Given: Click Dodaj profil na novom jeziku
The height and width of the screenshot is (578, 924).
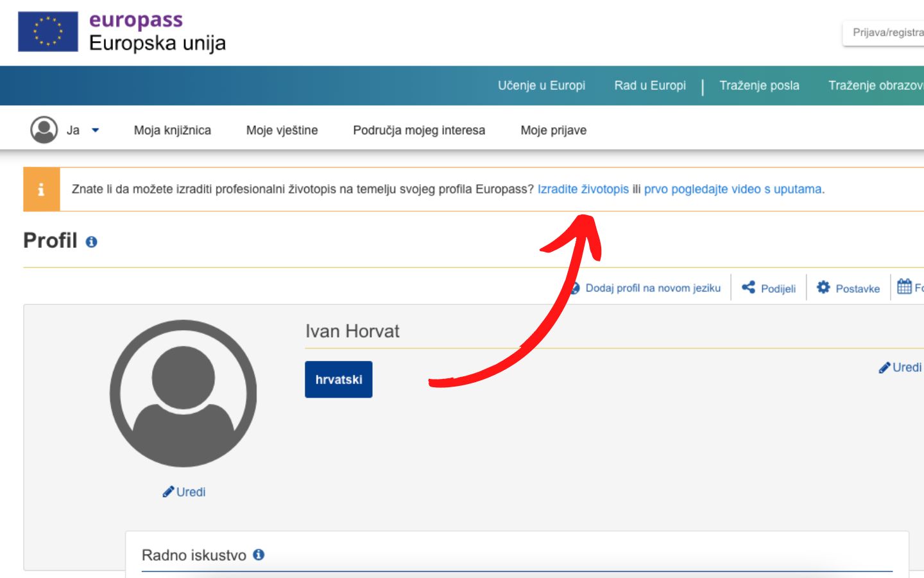Looking at the screenshot, I should pyautogui.click(x=653, y=288).
